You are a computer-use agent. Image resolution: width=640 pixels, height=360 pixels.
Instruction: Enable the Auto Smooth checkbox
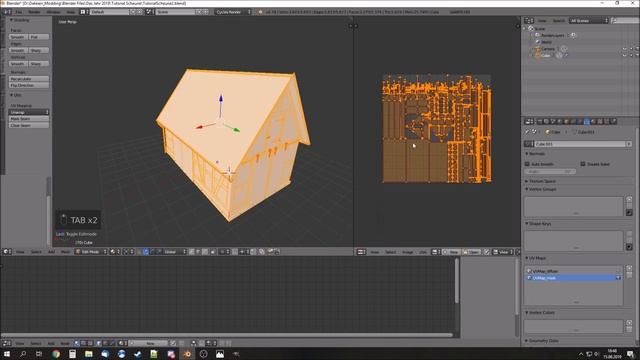coord(527,164)
